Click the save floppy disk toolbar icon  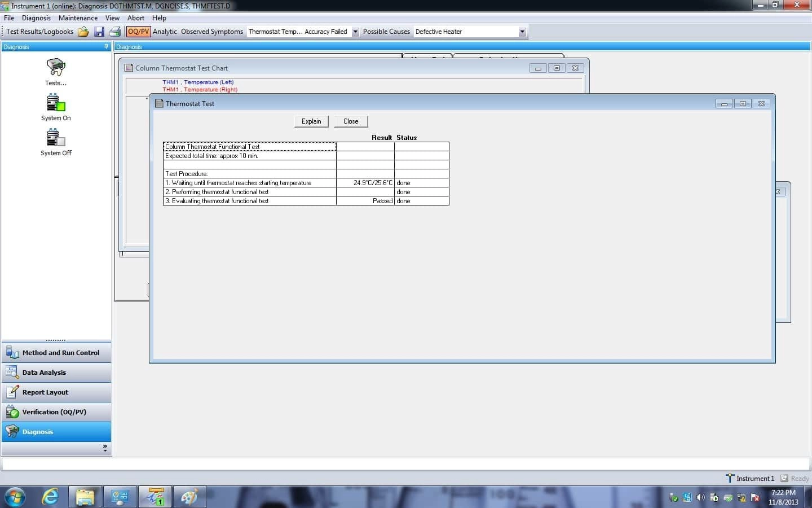pos(99,32)
